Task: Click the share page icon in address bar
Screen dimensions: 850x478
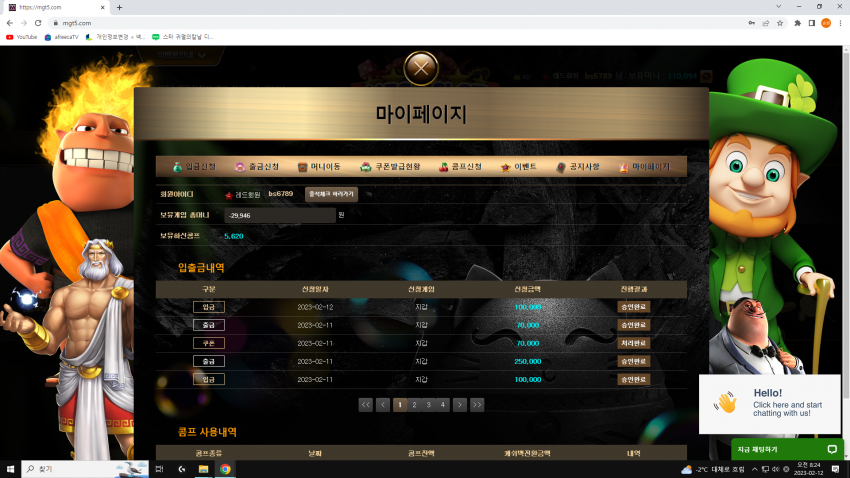Action: 765,23
